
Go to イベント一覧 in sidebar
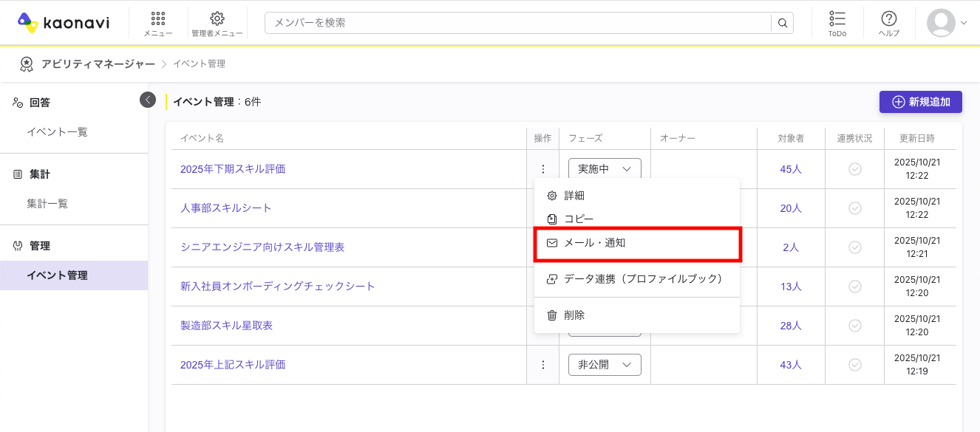(58, 132)
